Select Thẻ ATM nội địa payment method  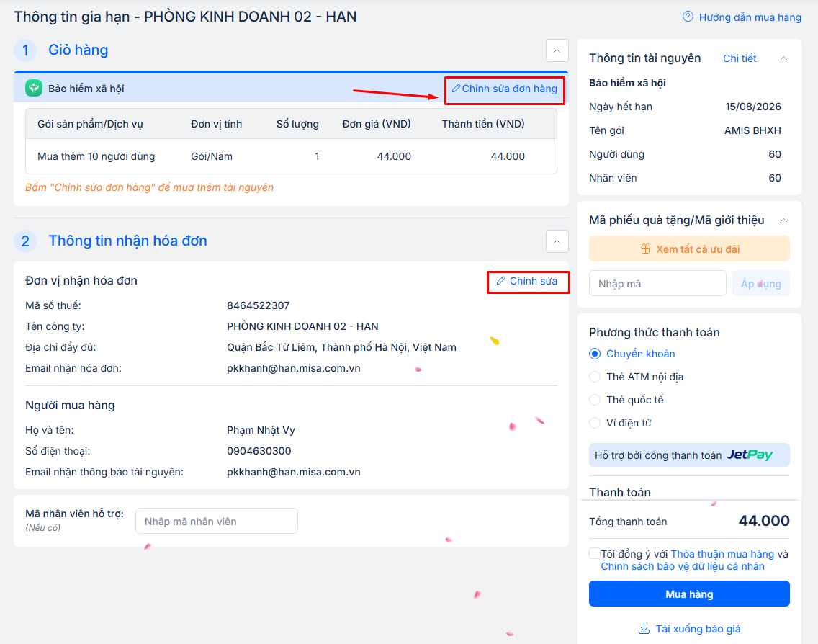coord(595,377)
